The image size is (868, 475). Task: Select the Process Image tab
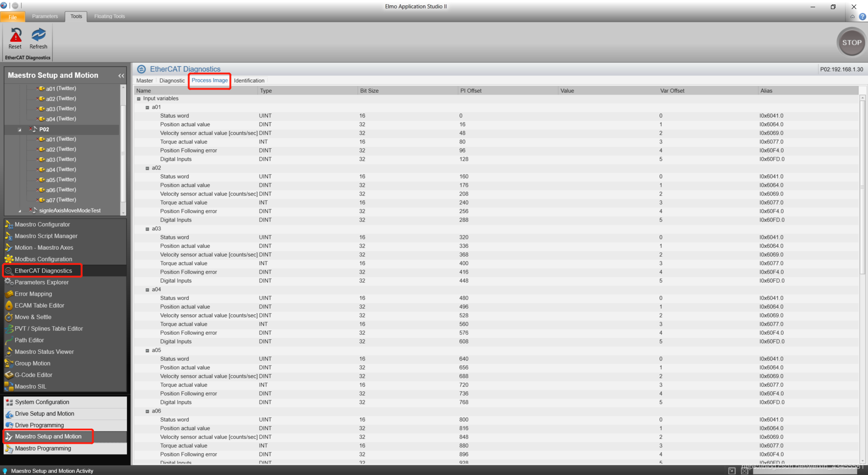click(x=210, y=81)
